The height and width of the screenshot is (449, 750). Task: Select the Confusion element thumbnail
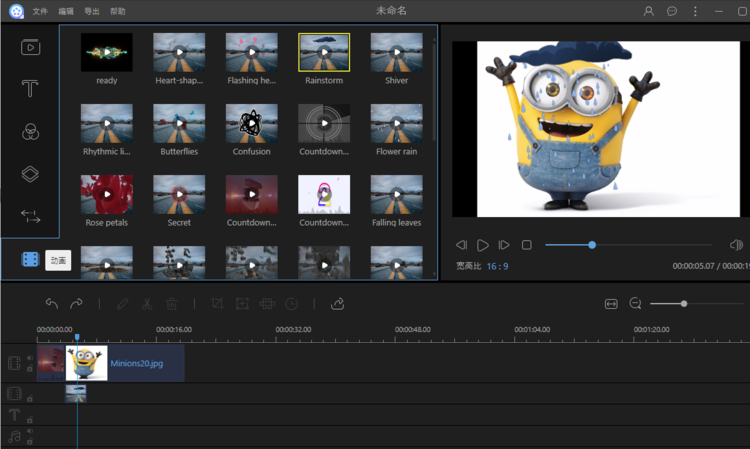tap(252, 123)
